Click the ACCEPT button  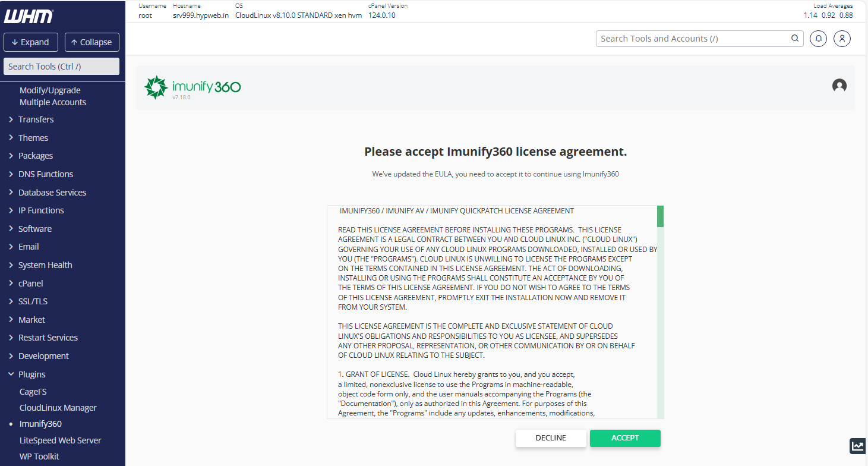(625, 438)
